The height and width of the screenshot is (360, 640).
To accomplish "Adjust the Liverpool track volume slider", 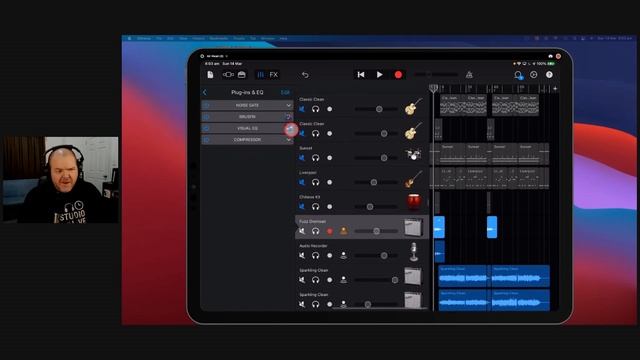I will [x=376, y=182].
